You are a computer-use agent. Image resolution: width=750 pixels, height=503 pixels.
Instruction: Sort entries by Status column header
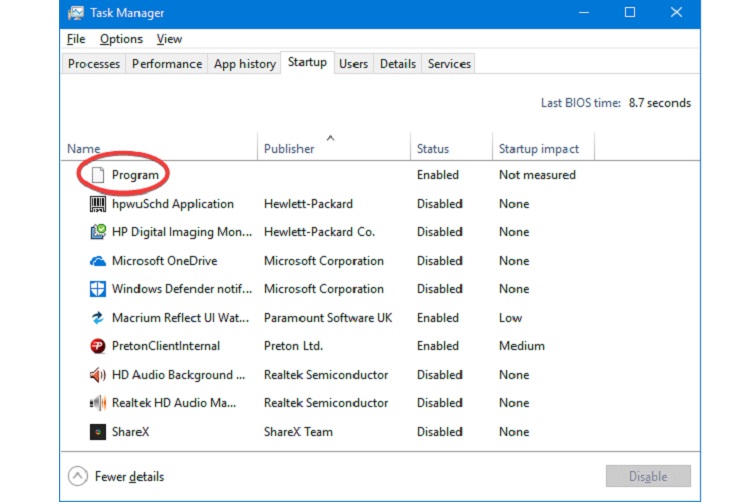click(433, 149)
